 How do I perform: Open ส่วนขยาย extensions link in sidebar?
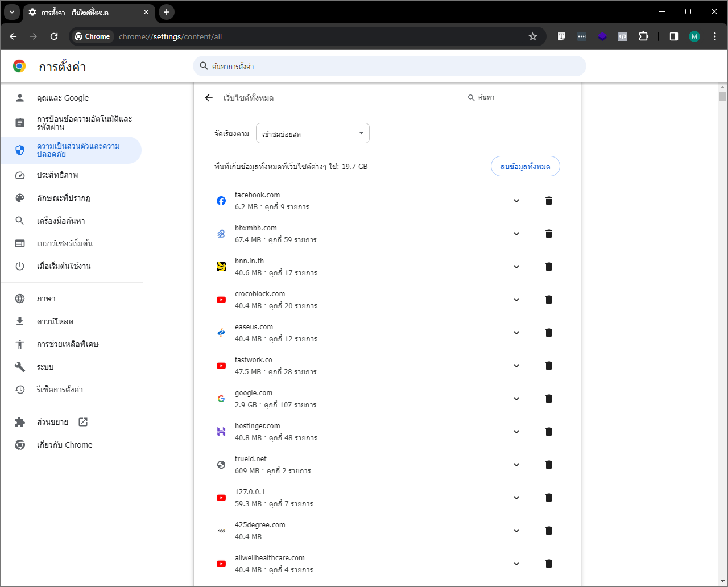pyautogui.click(x=53, y=422)
